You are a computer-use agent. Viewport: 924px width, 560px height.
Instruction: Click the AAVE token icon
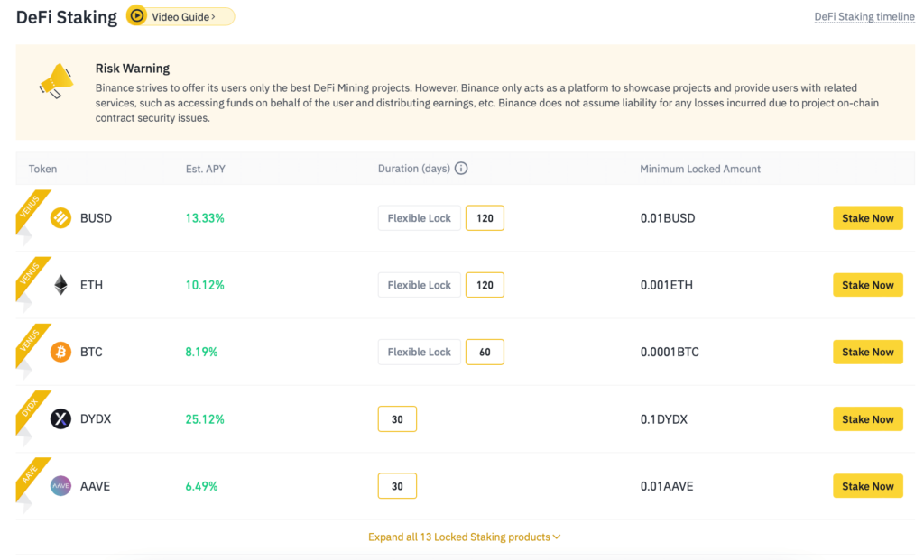60,485
